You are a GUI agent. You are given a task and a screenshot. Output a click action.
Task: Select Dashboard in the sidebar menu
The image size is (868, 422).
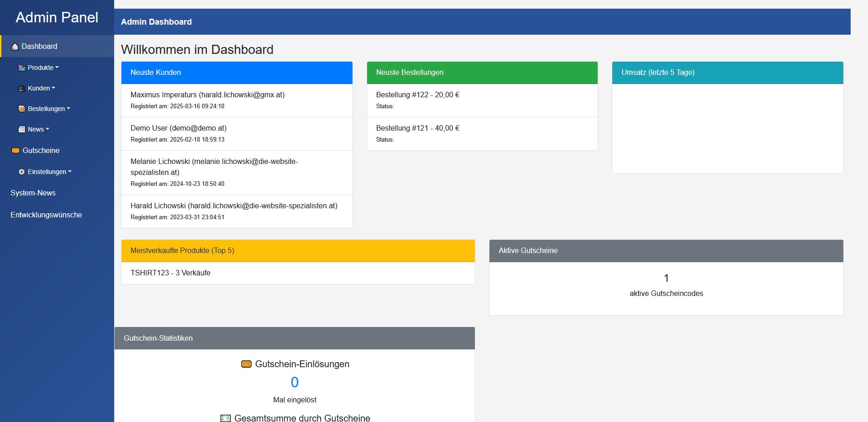click(39, 46)
